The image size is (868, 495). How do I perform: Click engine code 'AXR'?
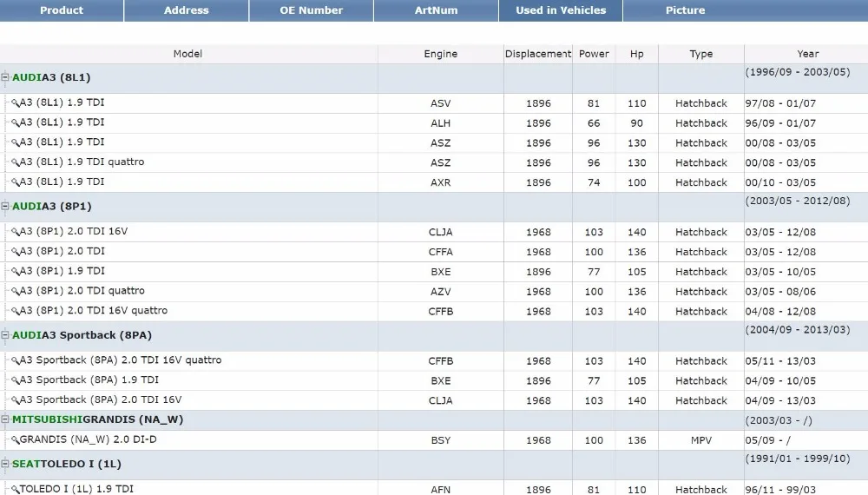click(x=441, y=182)
